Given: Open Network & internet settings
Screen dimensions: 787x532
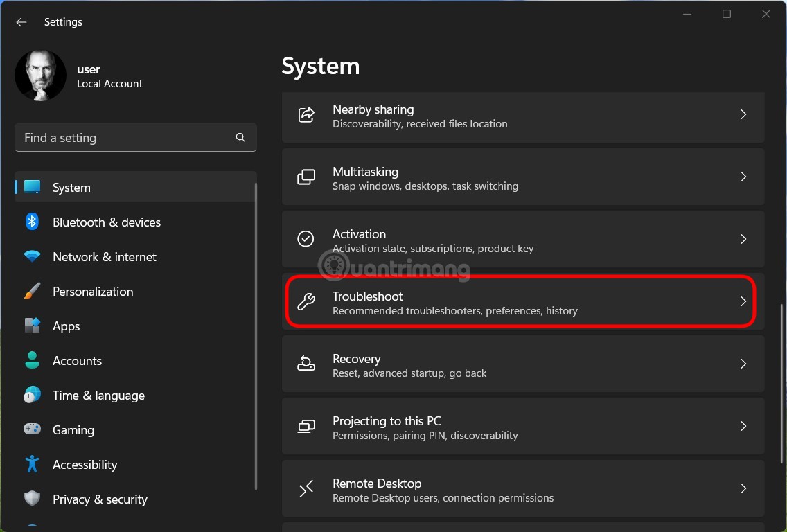Looking at the screenshot, I should (104, 256).
